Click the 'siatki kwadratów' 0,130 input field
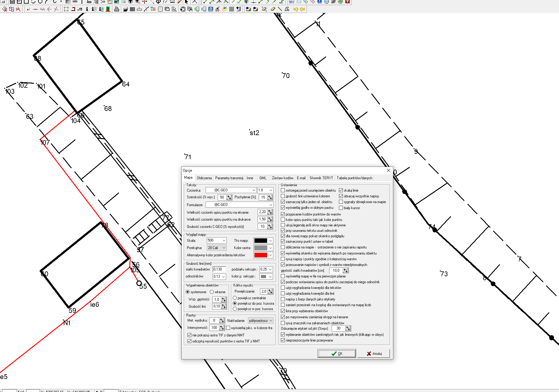The height and width of the screenshot is (392, 559). [219, 269]
